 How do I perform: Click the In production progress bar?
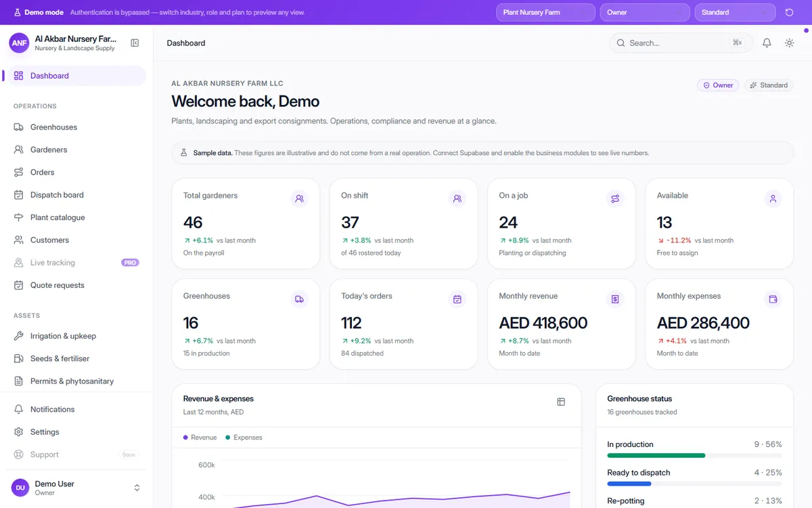[x=694, y=456]
